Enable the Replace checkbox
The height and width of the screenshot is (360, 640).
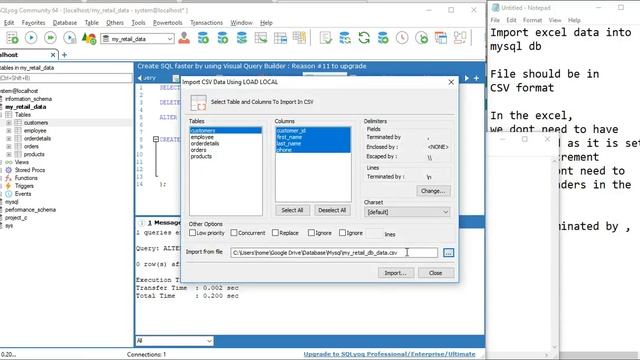pos(275,233)
